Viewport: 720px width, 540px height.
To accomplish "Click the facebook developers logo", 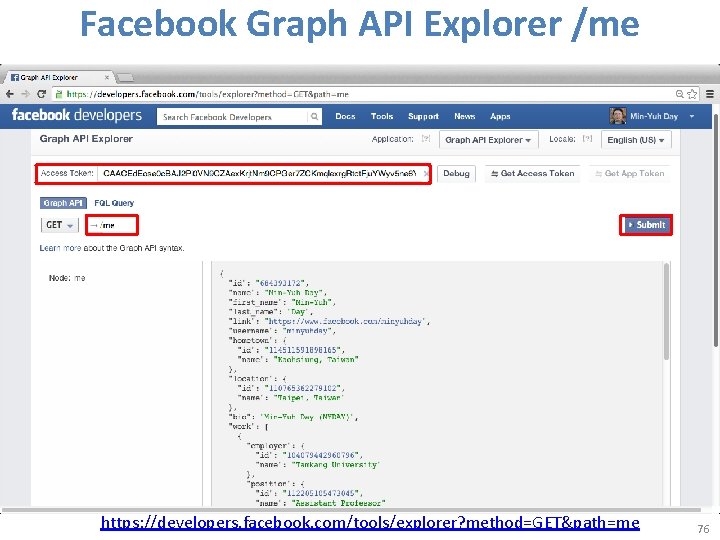I will tap(77, 115).
